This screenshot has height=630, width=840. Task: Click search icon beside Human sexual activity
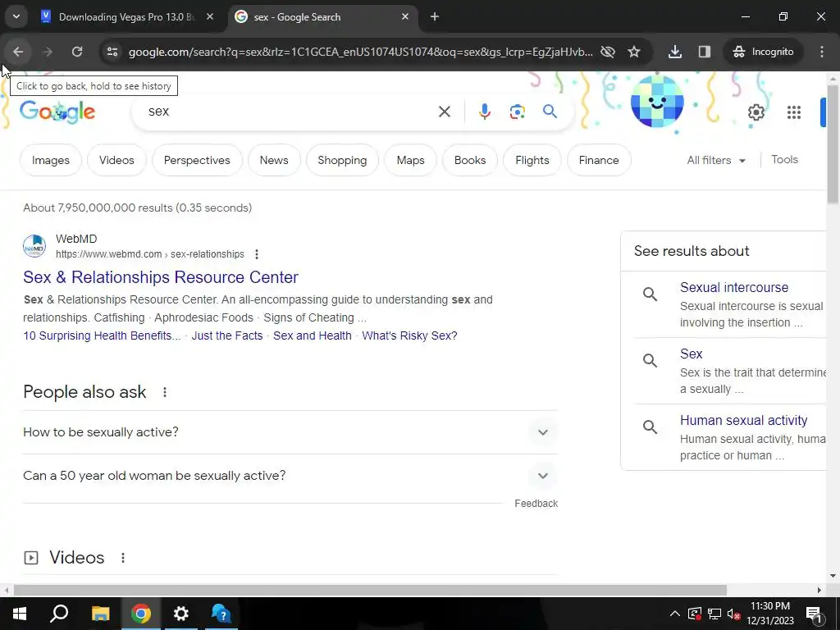(x=650, y=427)
